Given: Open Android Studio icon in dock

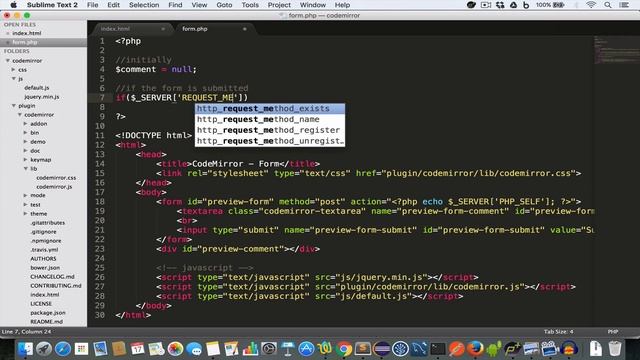Looking at the screenshot, I should pos(493,349).
